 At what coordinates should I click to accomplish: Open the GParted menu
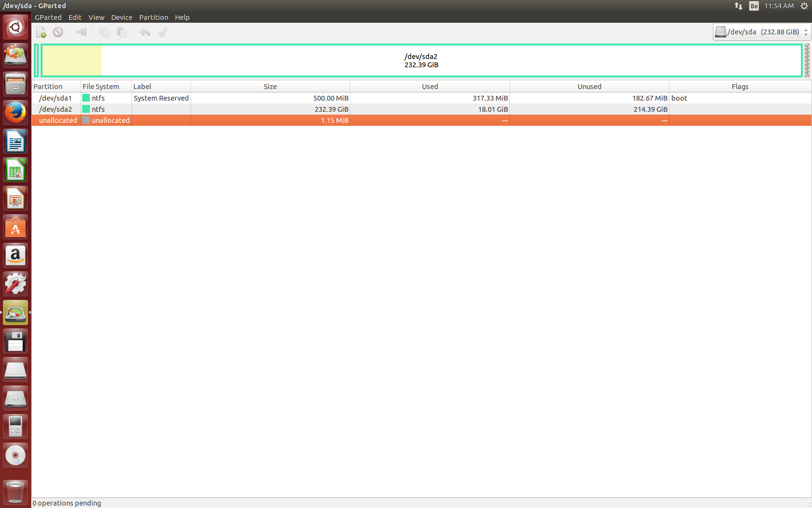(48, 17)
